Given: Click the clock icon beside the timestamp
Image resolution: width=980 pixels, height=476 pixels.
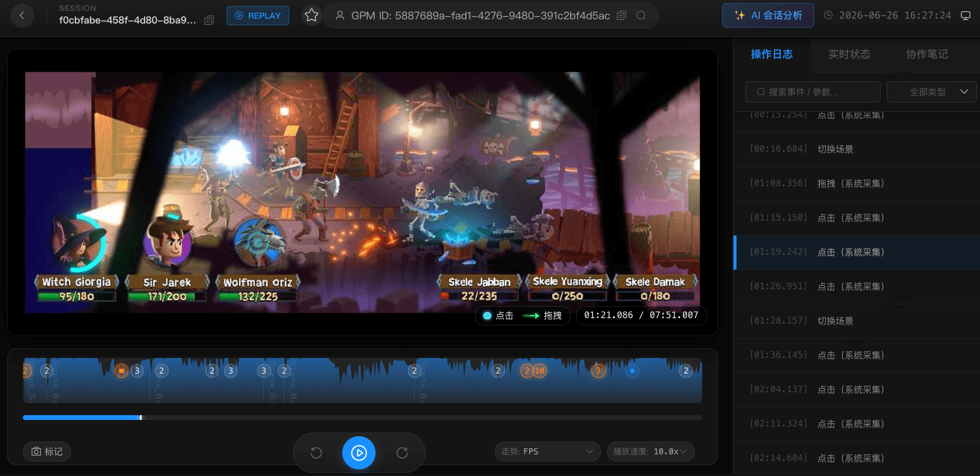Looking at the screenshot, I should [828, 16].
